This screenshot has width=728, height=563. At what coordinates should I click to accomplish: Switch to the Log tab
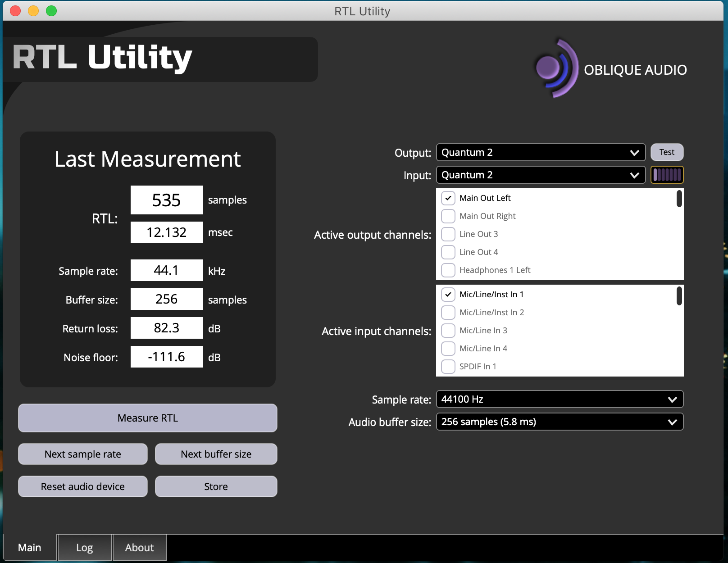(85, 548)
